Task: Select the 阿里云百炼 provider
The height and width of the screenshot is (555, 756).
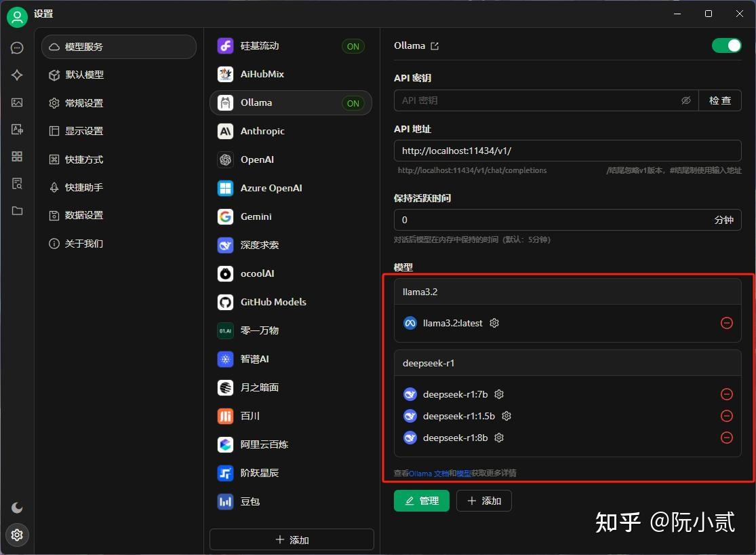Action: click(x=291, y=444)
